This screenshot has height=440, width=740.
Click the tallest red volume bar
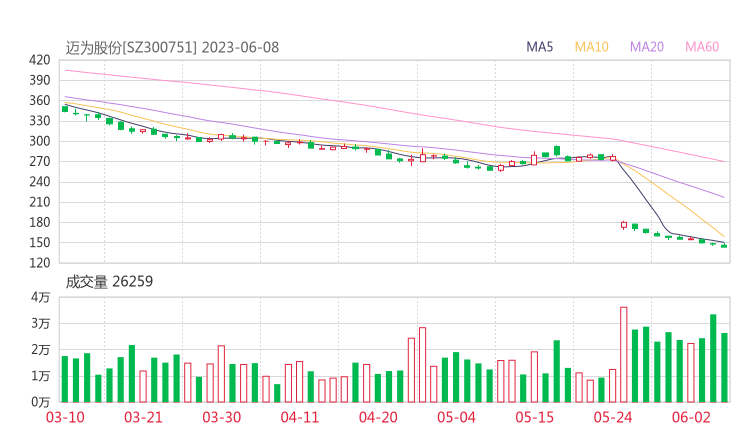click(624, 353)
